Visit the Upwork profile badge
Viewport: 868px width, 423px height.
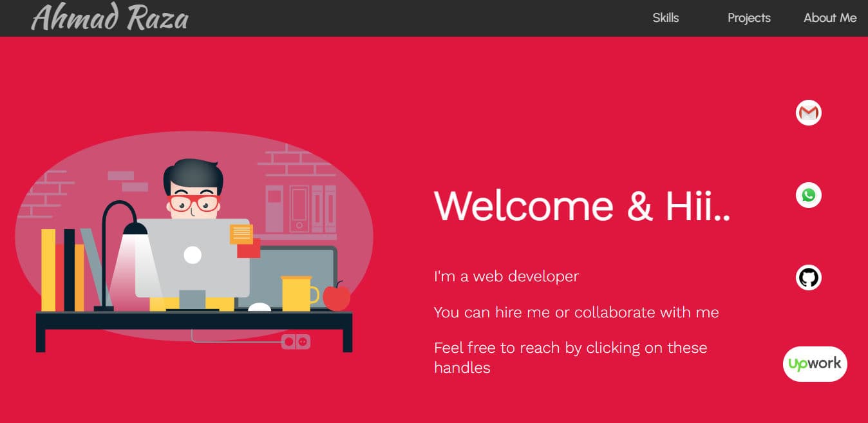tap(815, 364)
